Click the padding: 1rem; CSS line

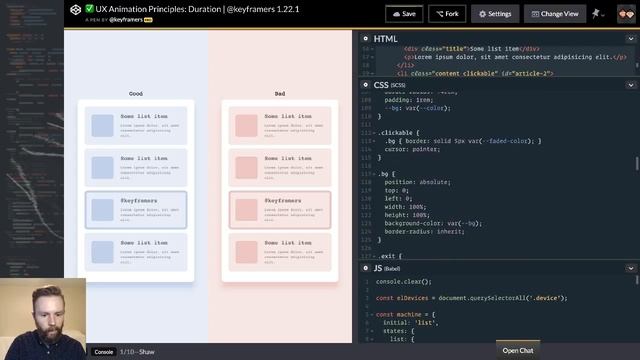click(408, 100)
